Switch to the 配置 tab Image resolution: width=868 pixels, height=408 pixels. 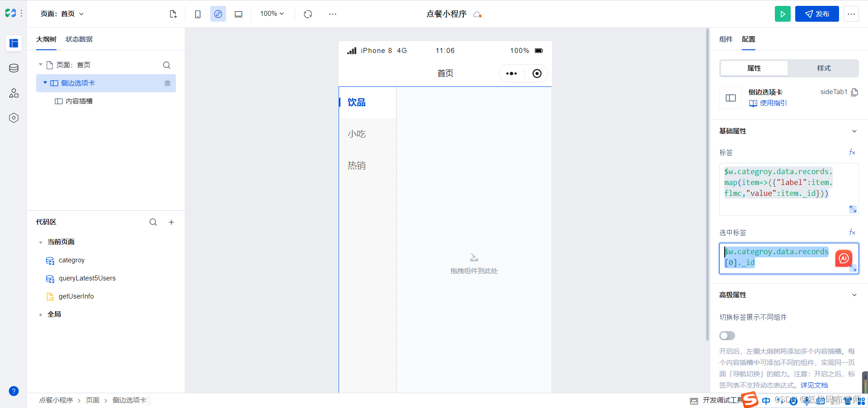coord(749,39)
